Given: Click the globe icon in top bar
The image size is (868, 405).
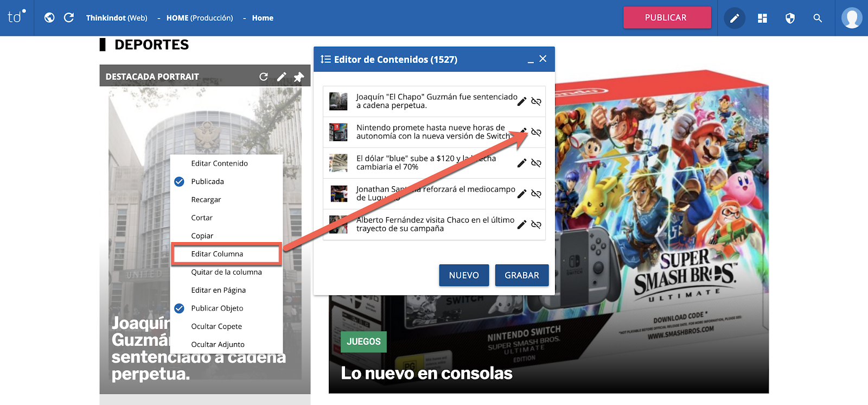Looking at the screenshot, I should pyautogui.click(x=49, y=18).
